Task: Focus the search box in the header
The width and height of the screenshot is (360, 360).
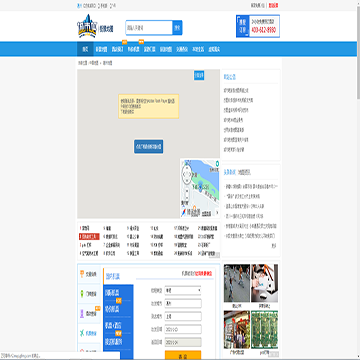Action: click(x=149, y=28)
